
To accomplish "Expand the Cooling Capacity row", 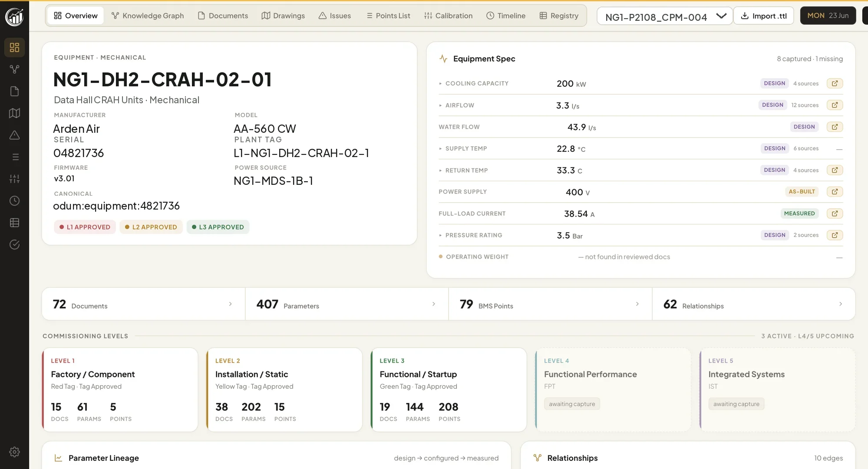I will pos(440,83).
